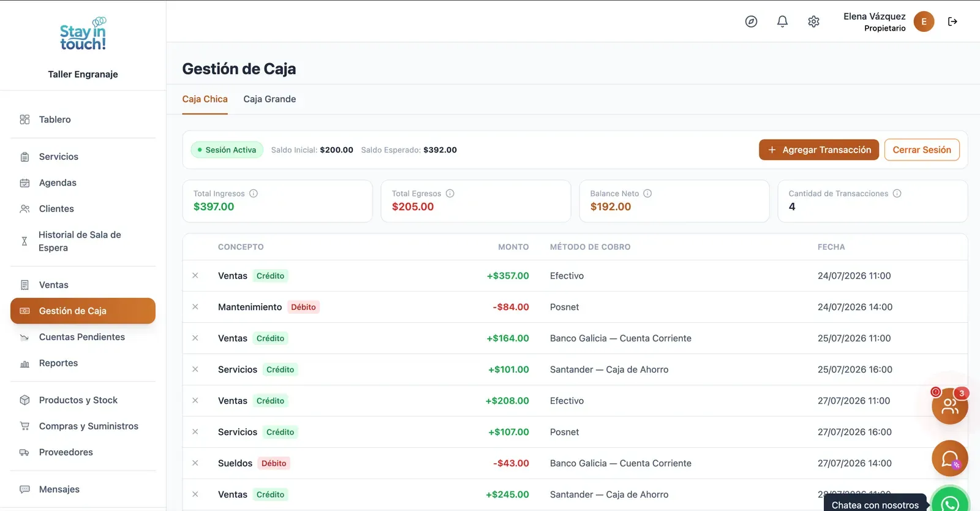980x511 pixels.
Task: Click info icon next to Cantidad de Transacciones
Action: coord(897,194)
